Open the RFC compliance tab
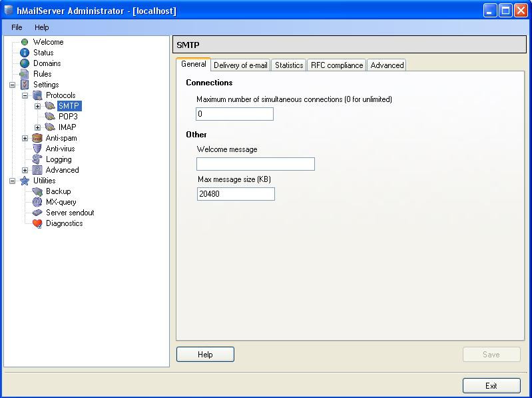 337,65
